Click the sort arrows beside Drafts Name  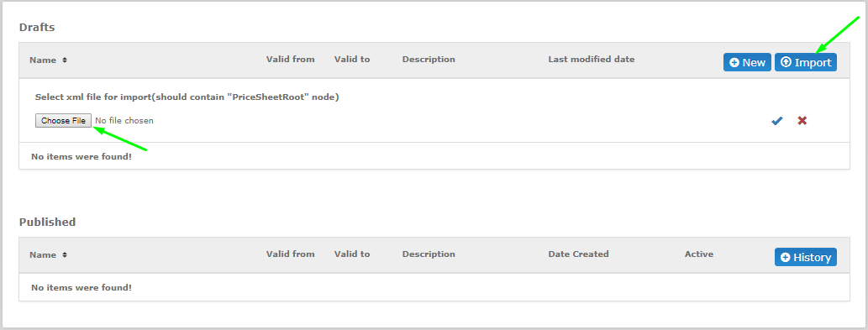[64, 60]
